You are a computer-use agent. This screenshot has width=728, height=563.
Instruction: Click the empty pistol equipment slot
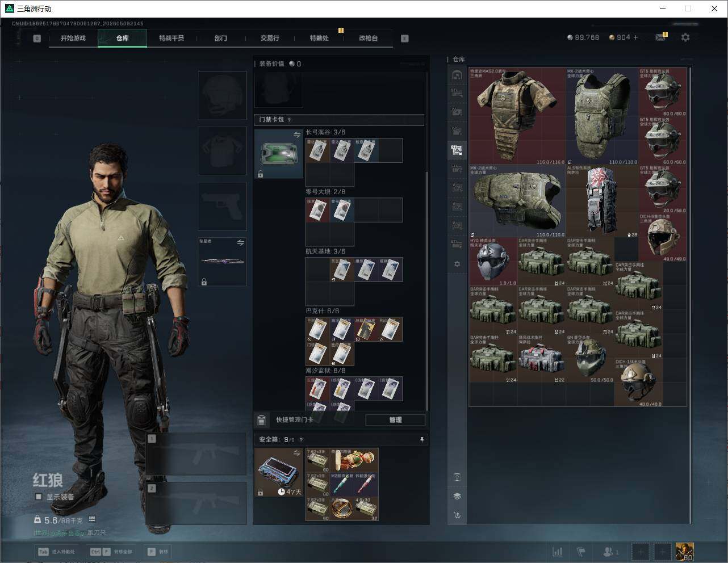click(x=222, y=206)
